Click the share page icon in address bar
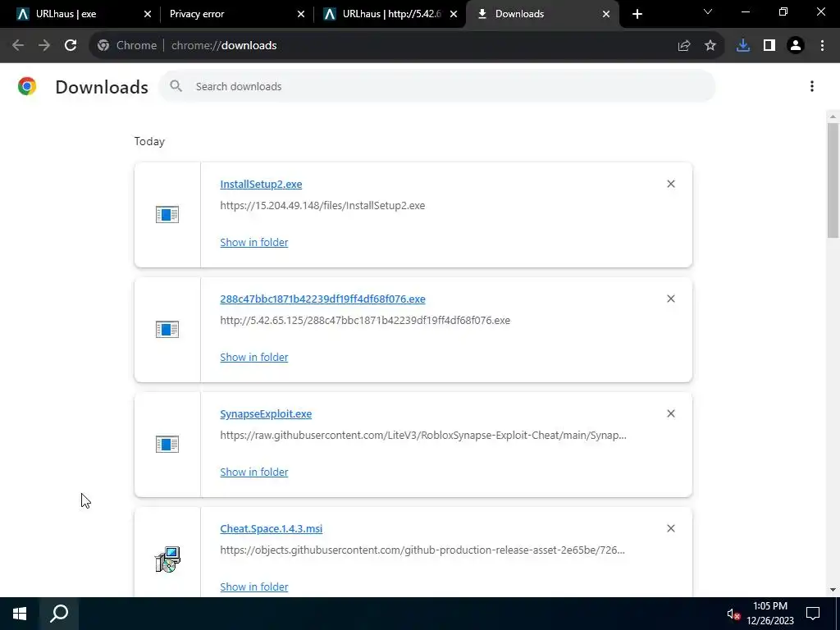 pos(684,46)
